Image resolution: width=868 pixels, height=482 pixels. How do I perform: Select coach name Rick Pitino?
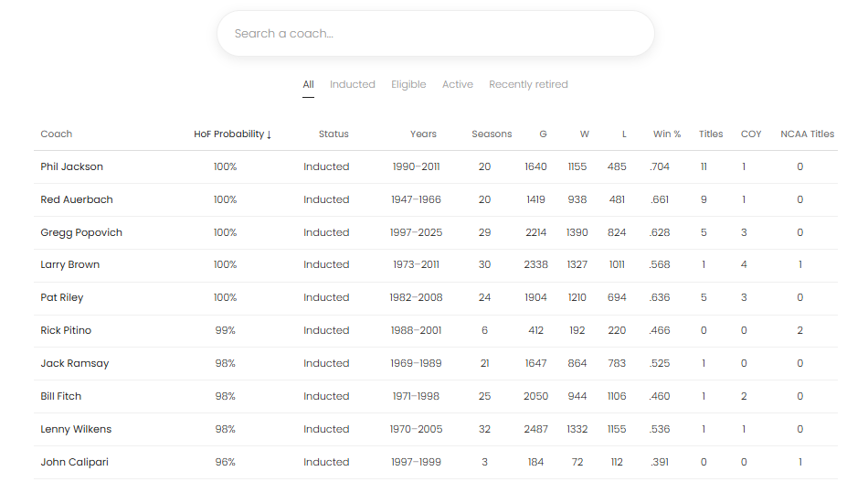pyautogui.click(x=66, y=330)
